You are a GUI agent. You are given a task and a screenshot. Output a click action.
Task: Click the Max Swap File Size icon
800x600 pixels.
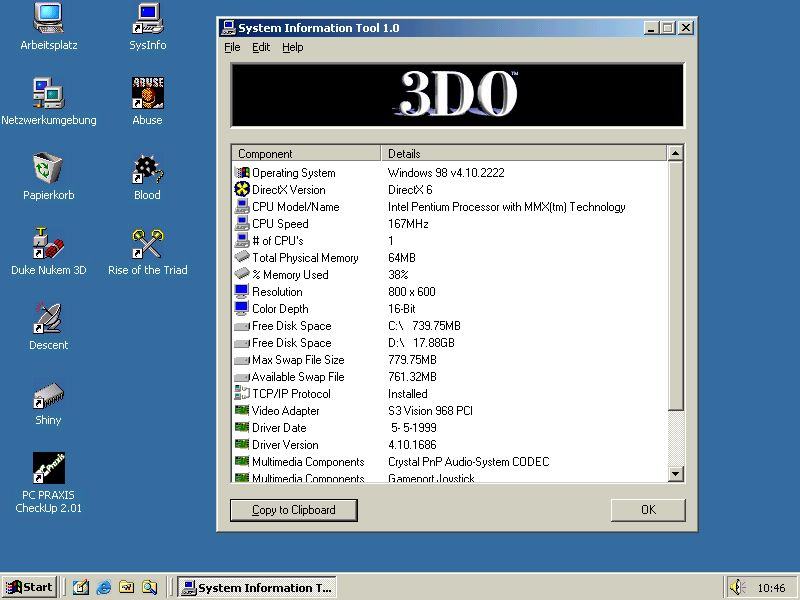242,360
